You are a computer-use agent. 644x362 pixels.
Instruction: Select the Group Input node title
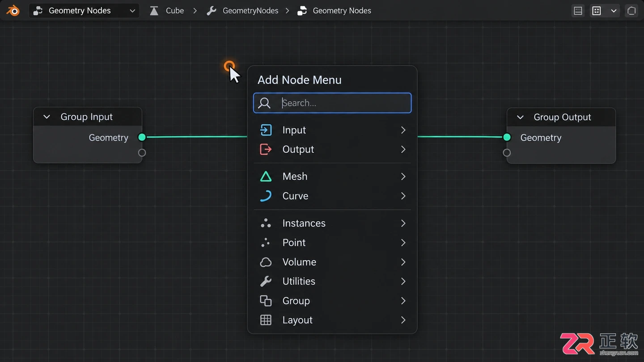tap(87, 117)
